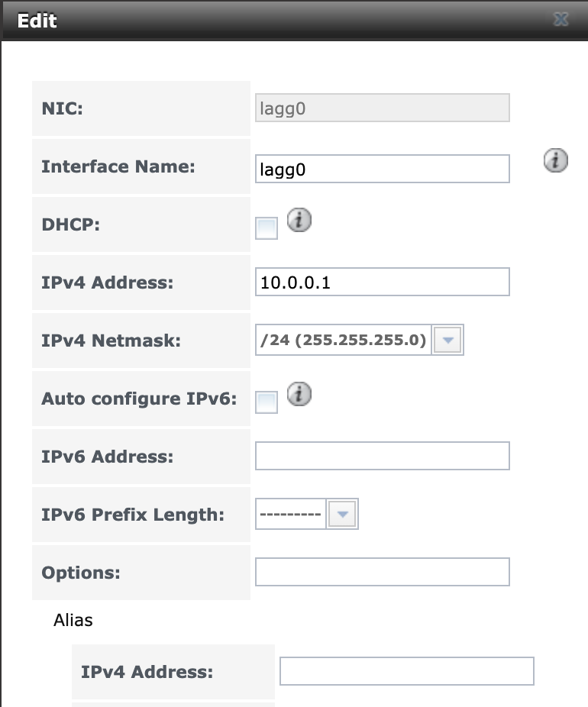Toggle the Auto configure IPv6 checkbox
This screenshot has width=588, height=707.
pos(267,402)
